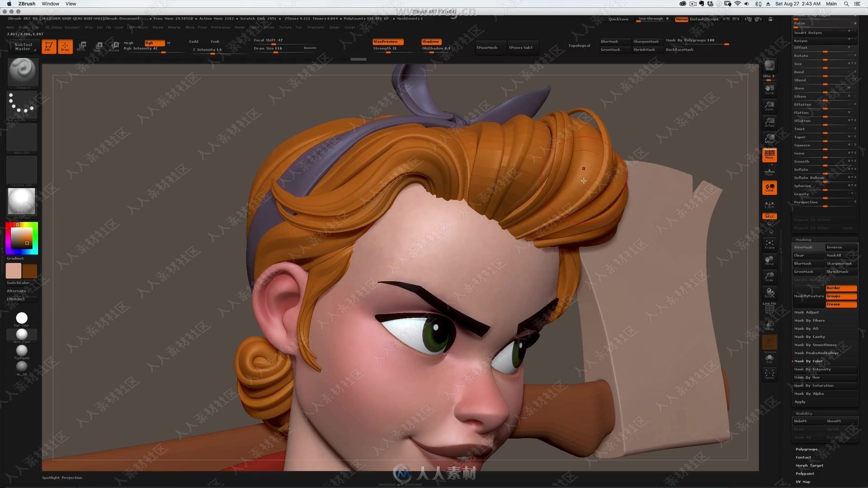Click the Xpose icon
This screenshot has width=868, height=488.
(x=769, y=375)
